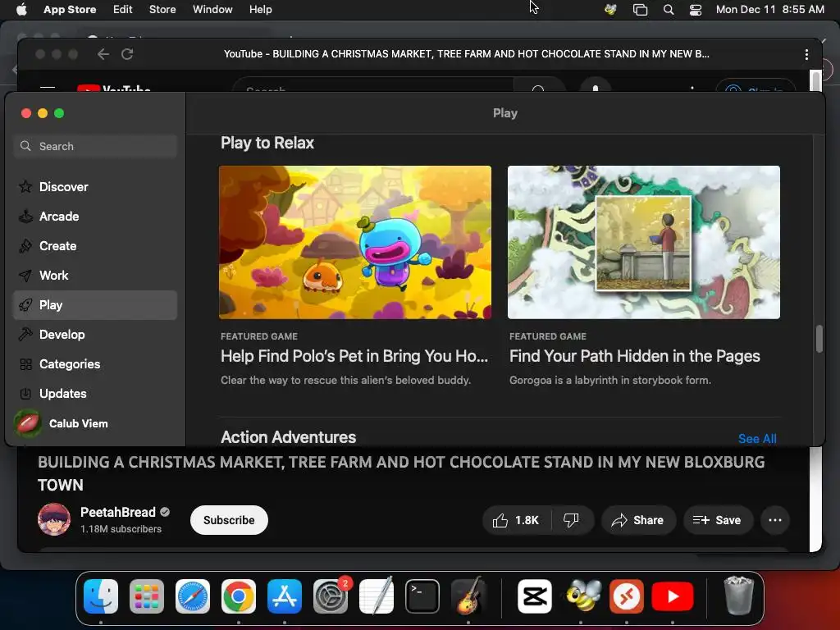Click the App Store search field
840x630 pixels.
click(x=95, y=146)
